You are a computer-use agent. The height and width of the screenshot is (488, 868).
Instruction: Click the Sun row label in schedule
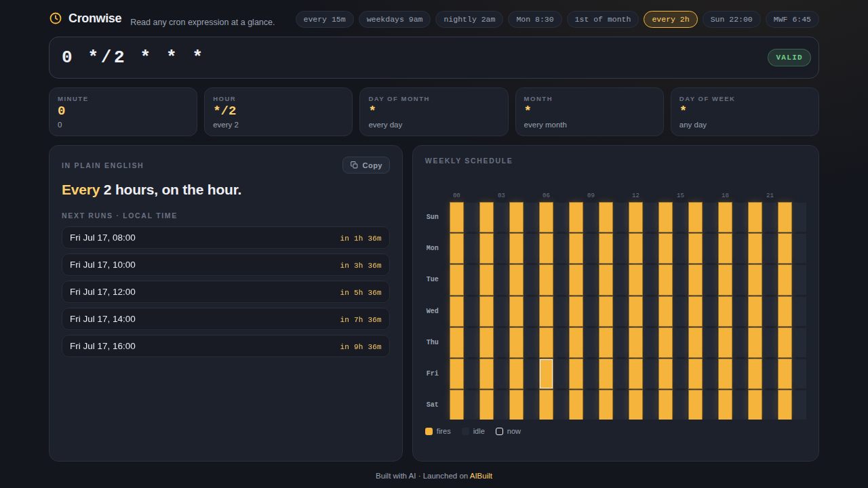433,217
